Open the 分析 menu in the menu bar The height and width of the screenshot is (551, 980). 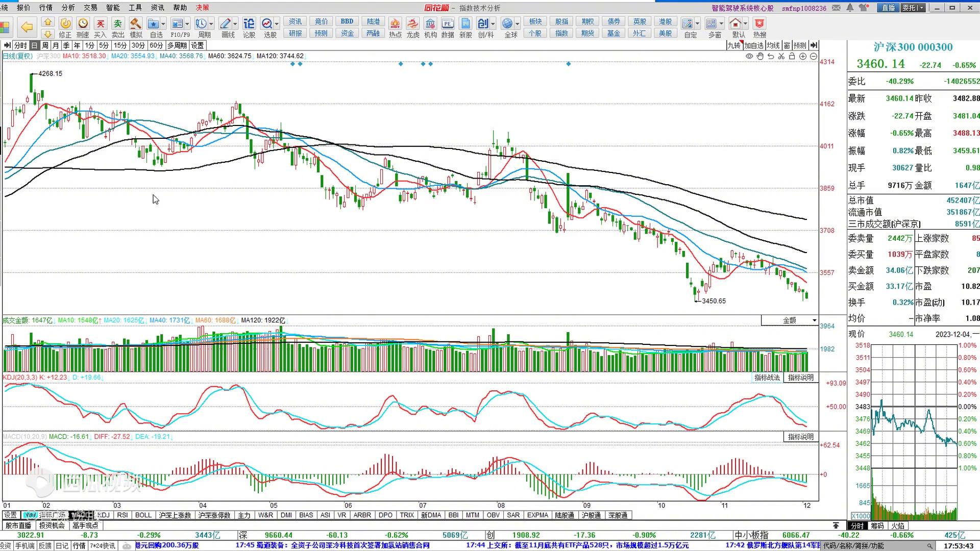click(x=68, y=8)
